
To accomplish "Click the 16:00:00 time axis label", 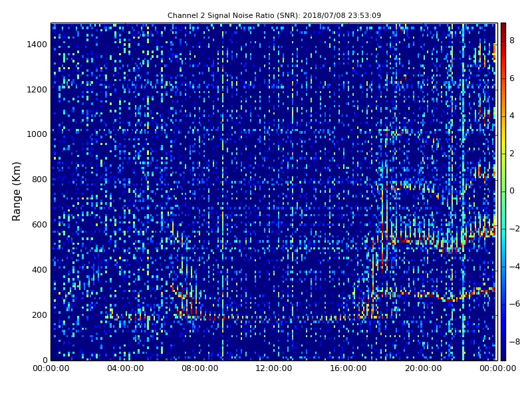I will pyautogui.click(x=348, y=368).
